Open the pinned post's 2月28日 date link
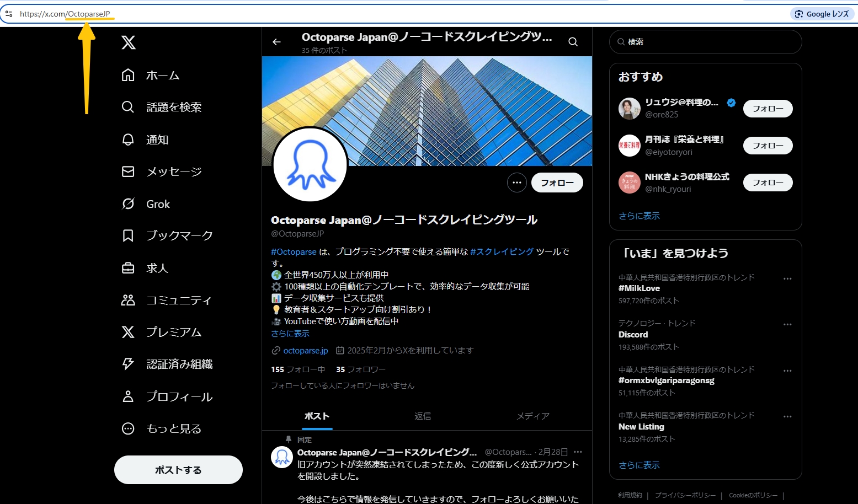858x504 pixels. [x=553, y=452]
